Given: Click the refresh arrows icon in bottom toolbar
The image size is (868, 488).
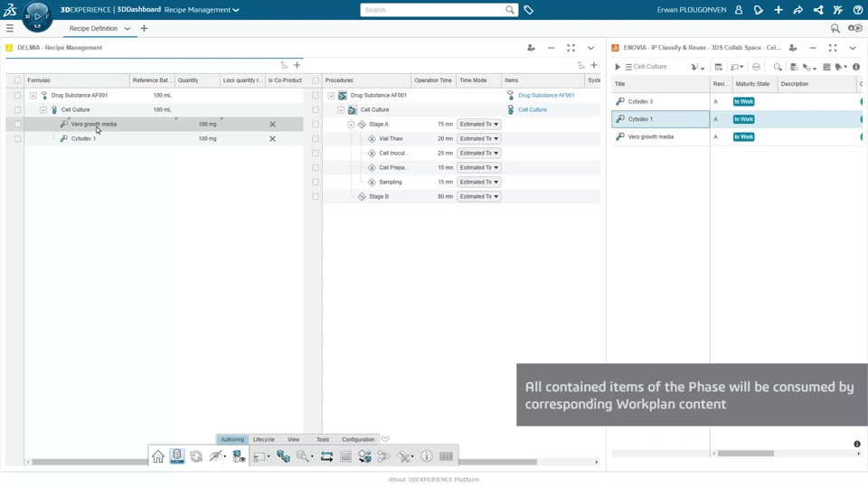Looking at the screenshot, I should tap(196, 456).
